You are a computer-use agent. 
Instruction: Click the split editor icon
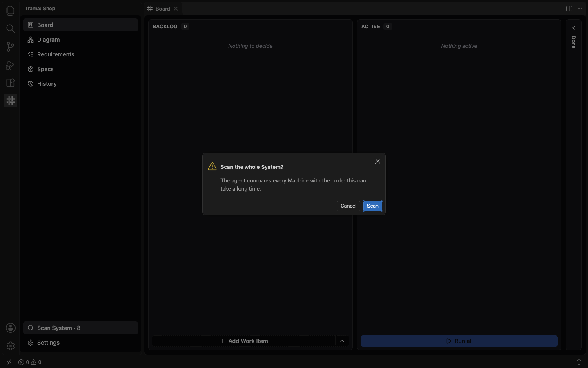coord(569,9)
